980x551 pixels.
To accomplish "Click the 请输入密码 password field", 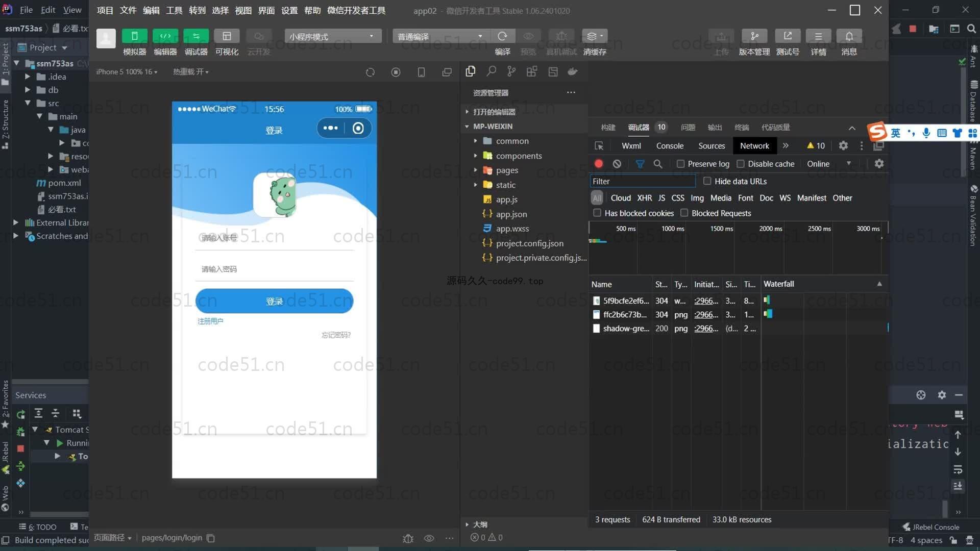I will point(274,269).
